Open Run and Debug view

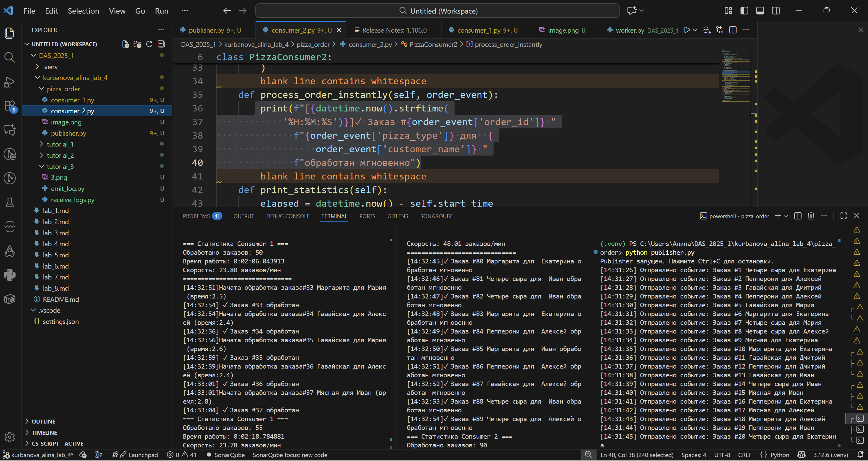pos(9,82)
